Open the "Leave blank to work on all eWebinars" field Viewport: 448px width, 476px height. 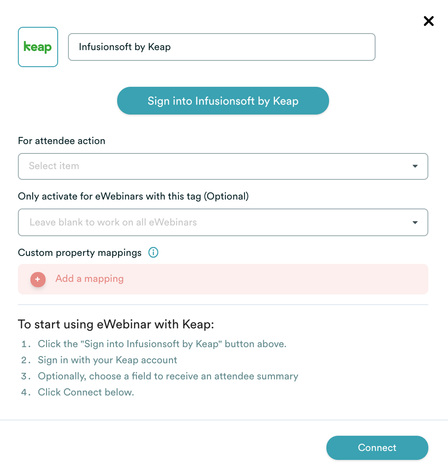click(215, 222)
